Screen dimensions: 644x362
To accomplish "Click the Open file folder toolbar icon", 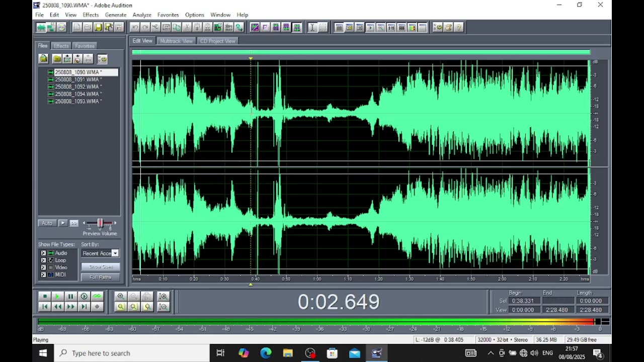I will [88, 27].
